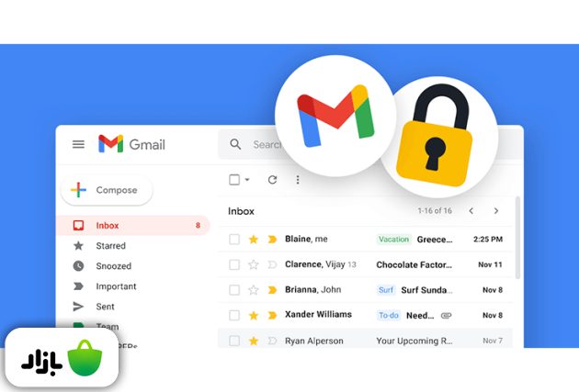This screenshot has height=392, width=579.
Task: Go to previous page of emails
Action: point(471,210)
